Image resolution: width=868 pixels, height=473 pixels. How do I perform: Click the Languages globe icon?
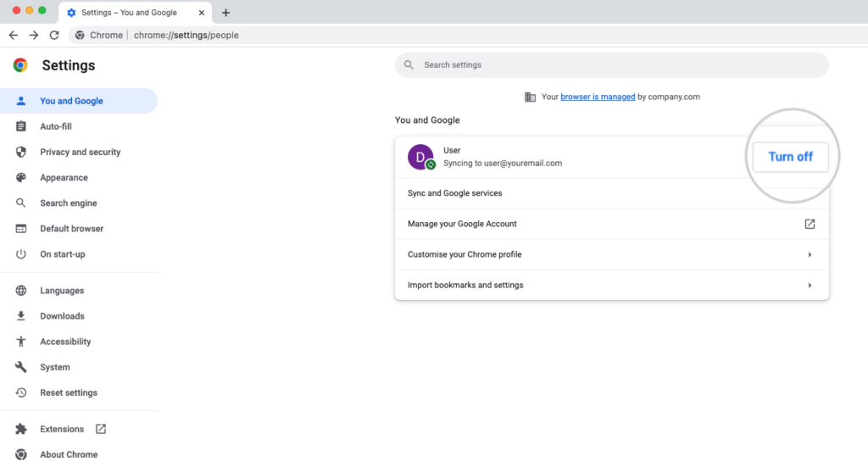(20, 290)
